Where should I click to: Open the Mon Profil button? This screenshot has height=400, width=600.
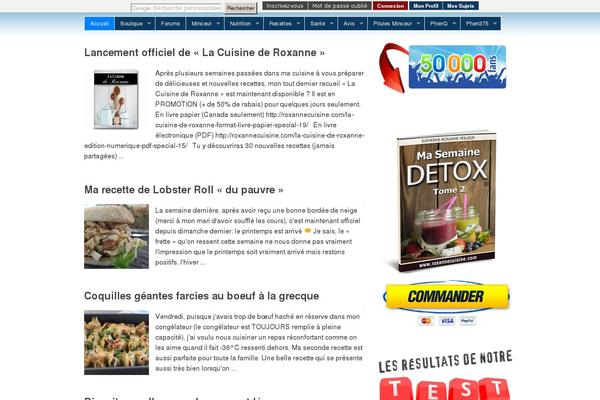[x=426, y=6]
